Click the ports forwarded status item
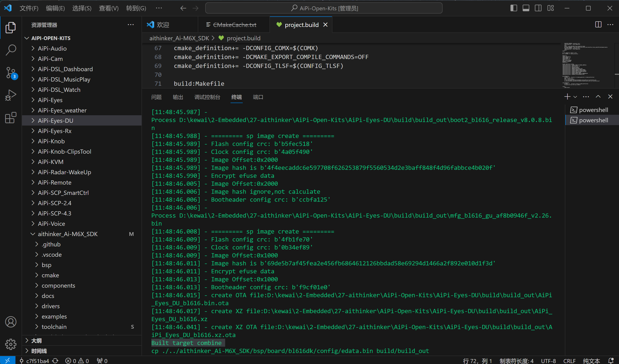This screenshot has width=619, height=364. (x=102, y=360)
